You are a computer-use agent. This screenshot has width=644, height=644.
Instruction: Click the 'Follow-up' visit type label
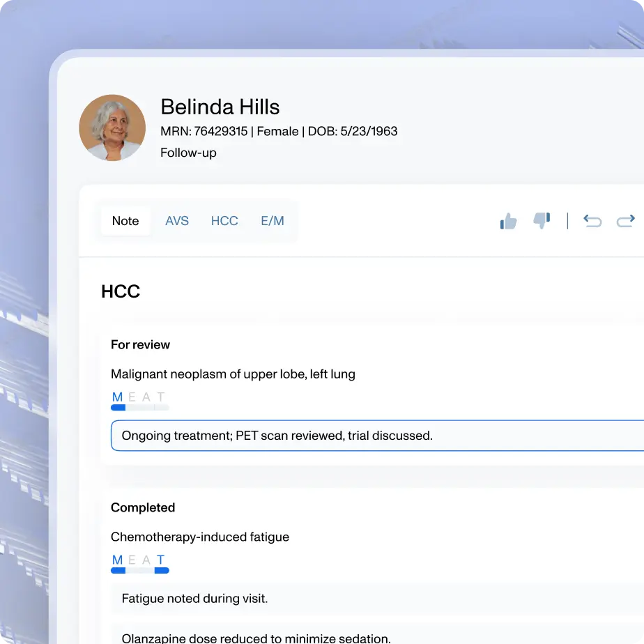(x=188, y=153)
